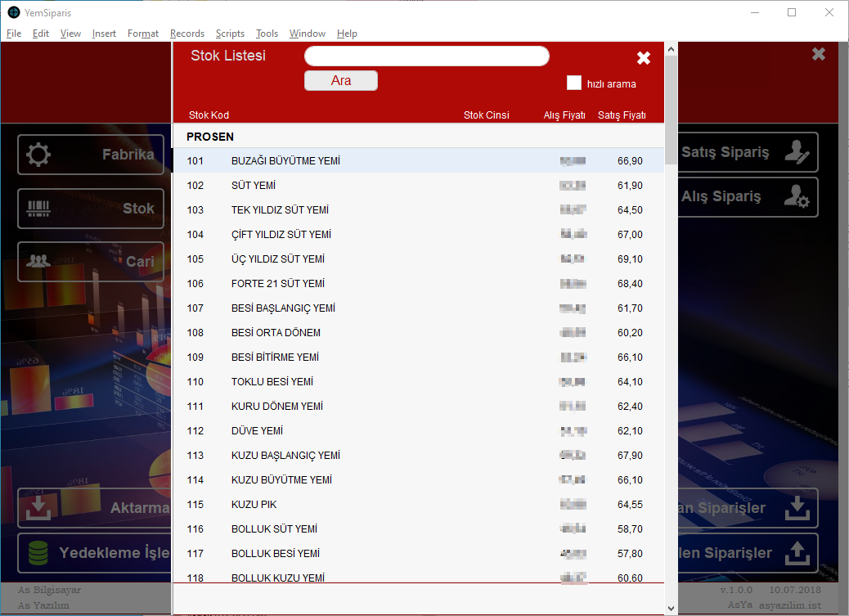
Task: Open the Window menu
Action: (307, 34)
